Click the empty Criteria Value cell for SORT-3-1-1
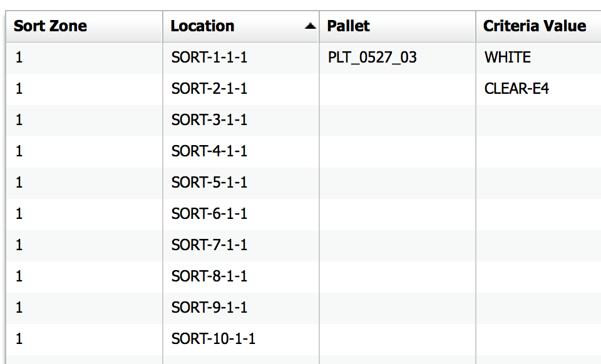 pos(535,119)
